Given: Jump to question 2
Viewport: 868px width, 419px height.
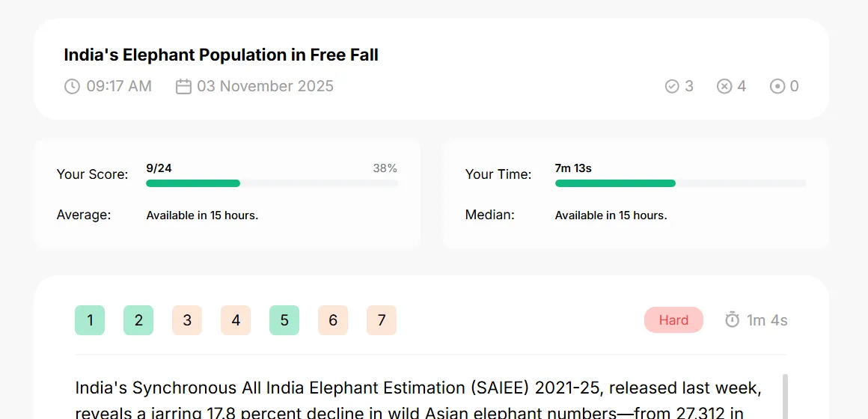Looking at the screenshot, I should [138, 320].
